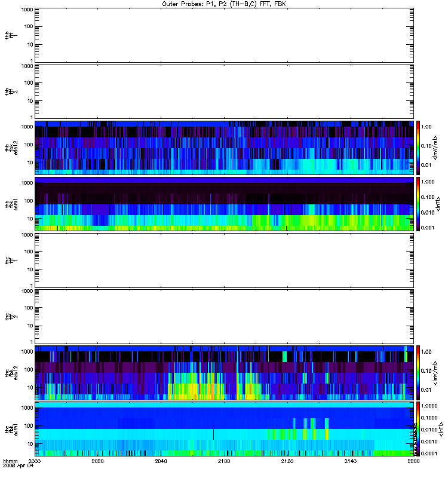The image size is (448, 478).
Task: Click the empty thc fff 1 plot panel
Action: tap(224, 260)
